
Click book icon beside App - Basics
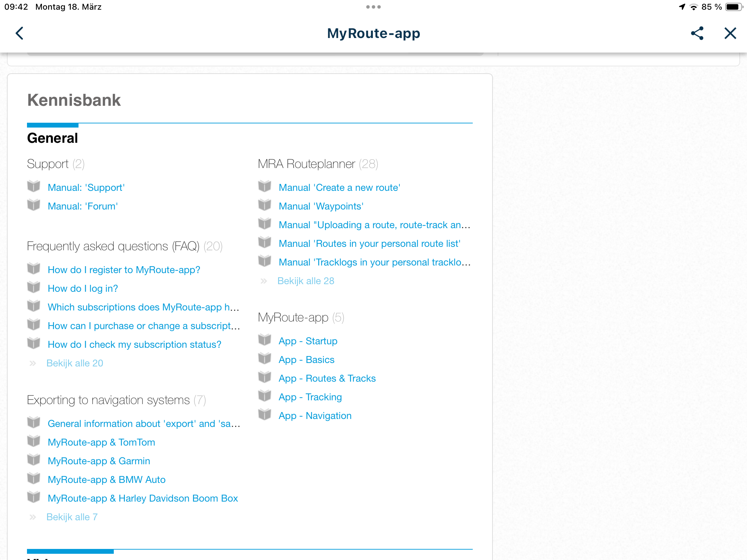click(x=265, y=358)
